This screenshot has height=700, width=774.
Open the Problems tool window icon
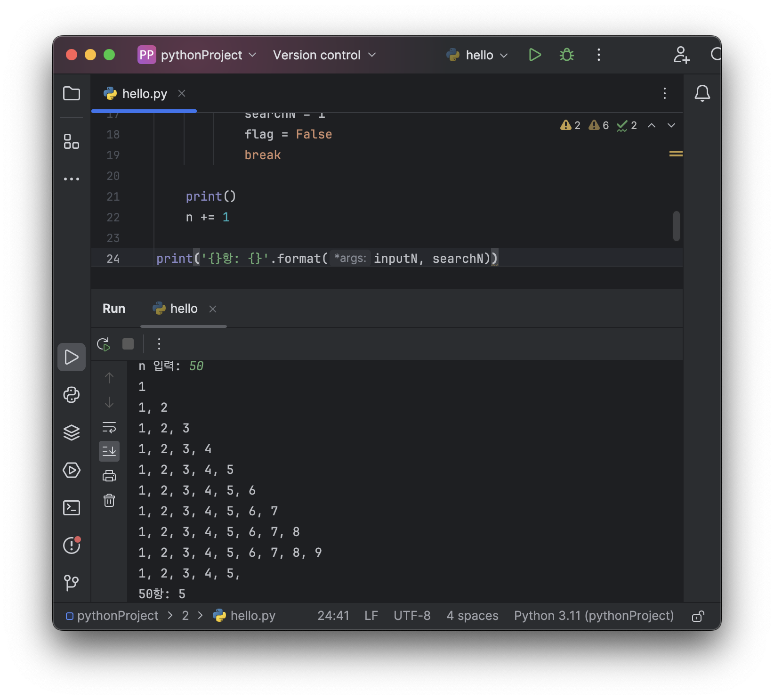[72, 545]
